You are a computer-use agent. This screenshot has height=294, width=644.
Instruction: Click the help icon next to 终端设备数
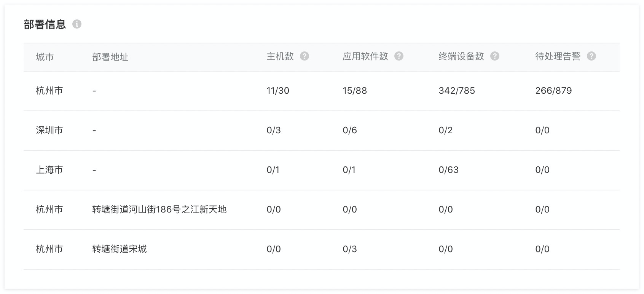pyautogui.click(x=495, y=56)
